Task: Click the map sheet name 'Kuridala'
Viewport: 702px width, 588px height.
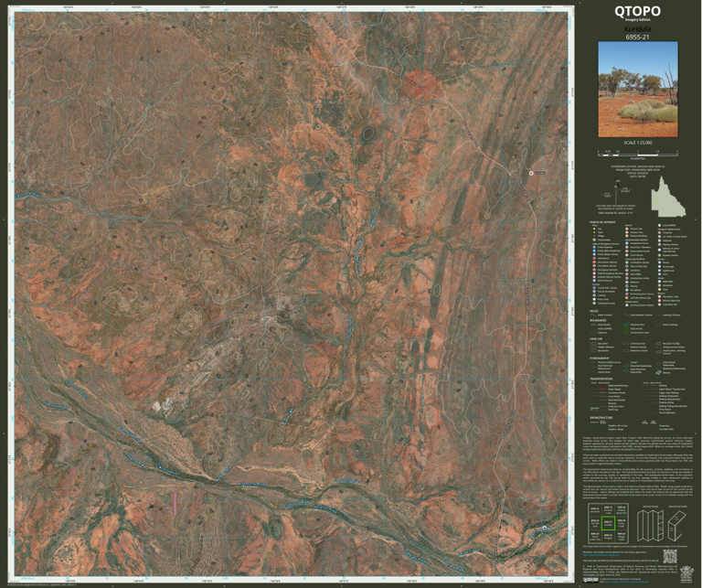Action: (x=637, y=29)
